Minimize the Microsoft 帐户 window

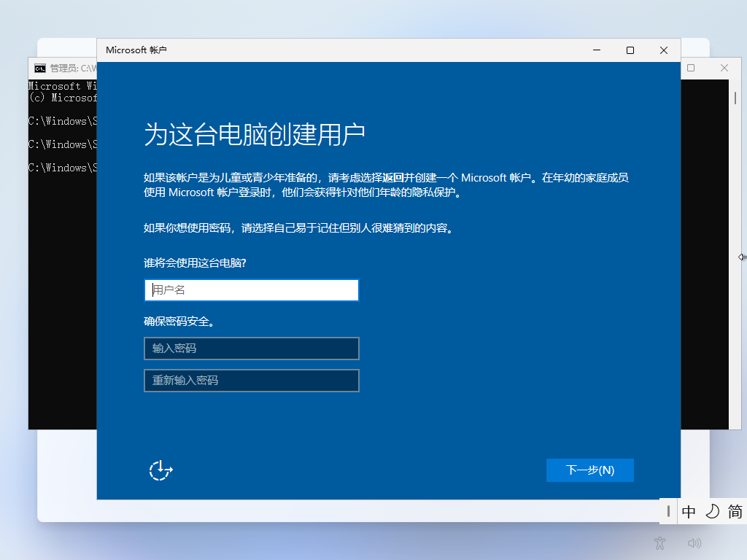(x=597, y=50)
